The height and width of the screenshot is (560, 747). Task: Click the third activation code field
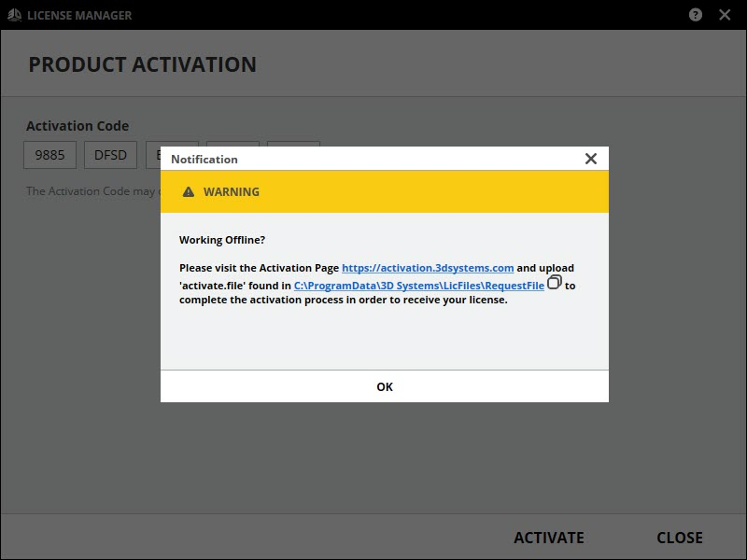tap(153, 155)
